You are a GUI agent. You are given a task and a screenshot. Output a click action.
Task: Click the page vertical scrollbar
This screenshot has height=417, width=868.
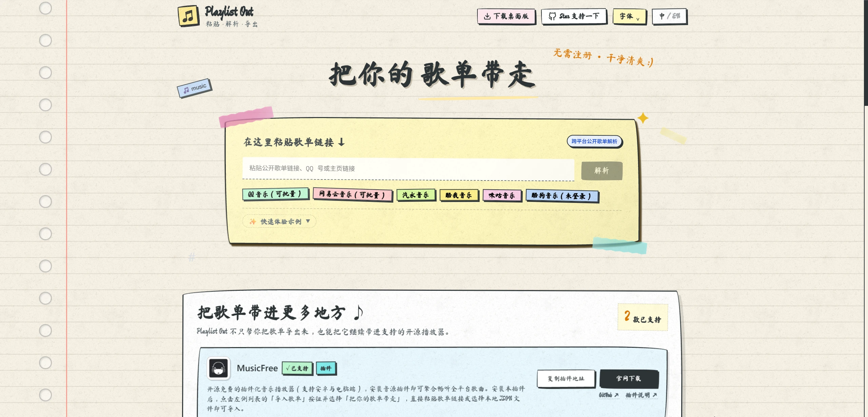coord(866,53)
